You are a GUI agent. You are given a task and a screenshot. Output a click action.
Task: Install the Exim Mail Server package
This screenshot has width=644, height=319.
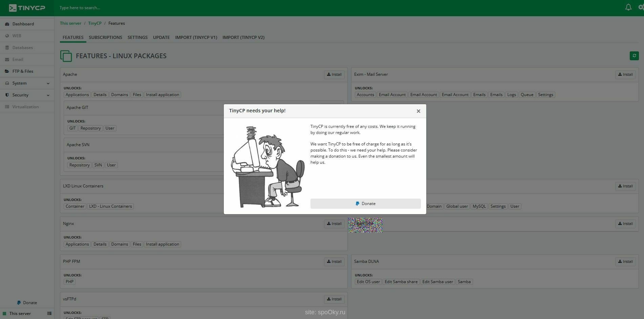point(625,74)
